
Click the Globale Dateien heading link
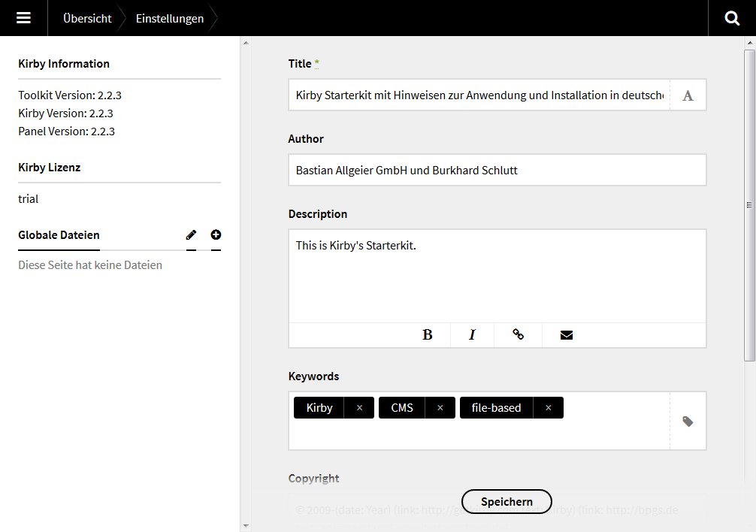pos(59,235)
